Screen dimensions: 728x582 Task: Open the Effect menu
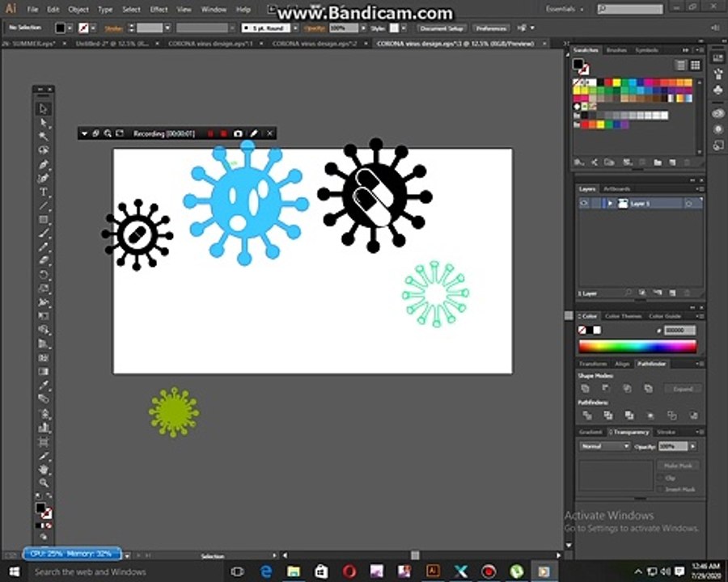(x=159, y=9)
